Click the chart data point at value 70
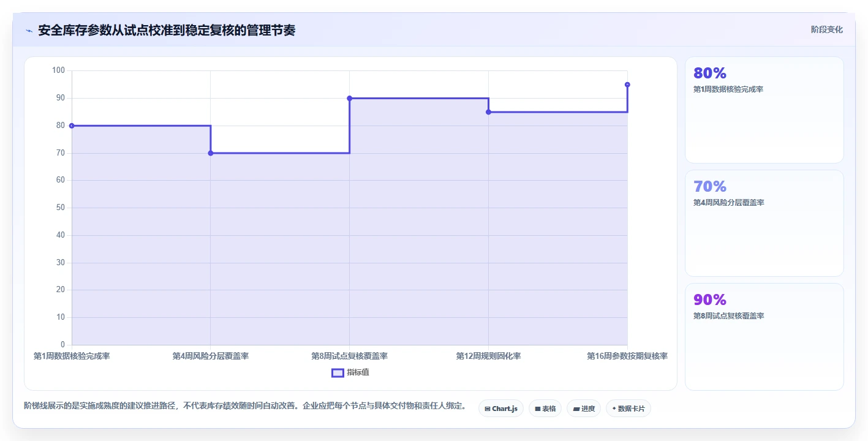The image size is (868, 441). (x=211, y=153)
